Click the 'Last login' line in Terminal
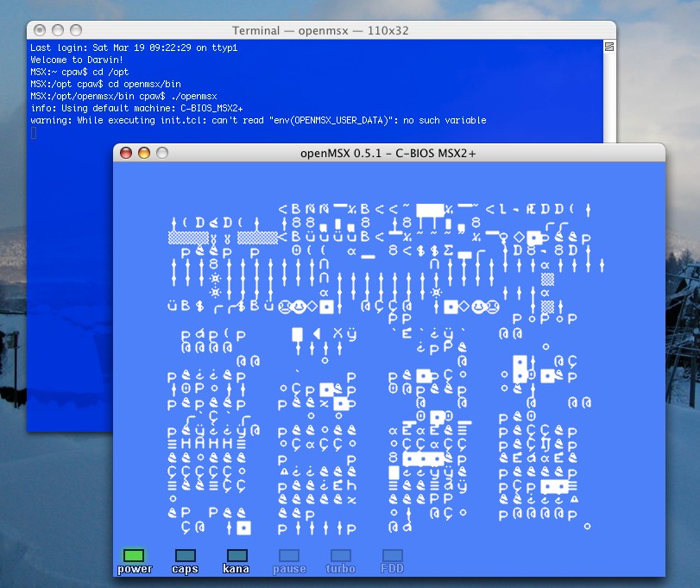Image resolution: width=700 pixels, height=588 pixels. (x=134, y=47)
